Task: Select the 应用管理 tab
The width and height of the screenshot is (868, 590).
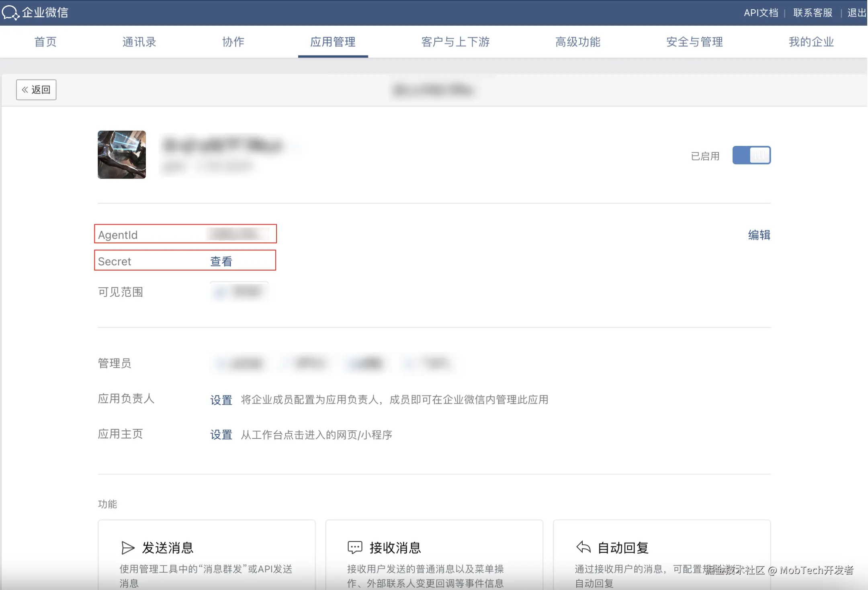Action: tap(333, 42)
